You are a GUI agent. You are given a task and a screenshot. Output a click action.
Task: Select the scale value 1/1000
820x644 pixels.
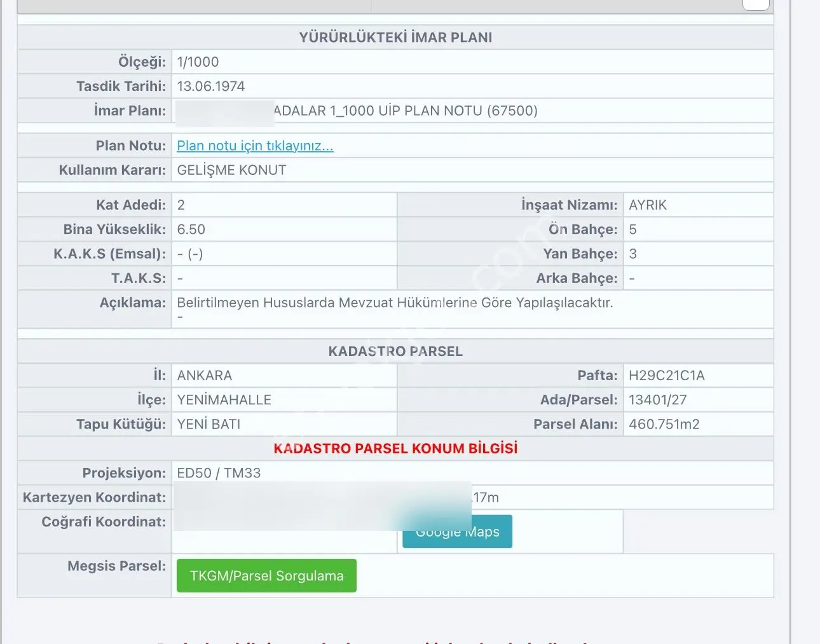[198, 62]
